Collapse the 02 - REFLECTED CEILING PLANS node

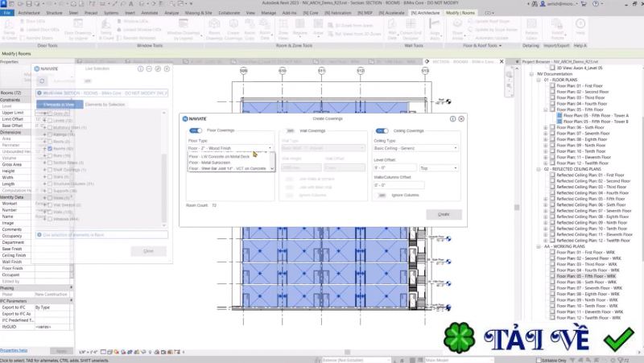point(539,169)
